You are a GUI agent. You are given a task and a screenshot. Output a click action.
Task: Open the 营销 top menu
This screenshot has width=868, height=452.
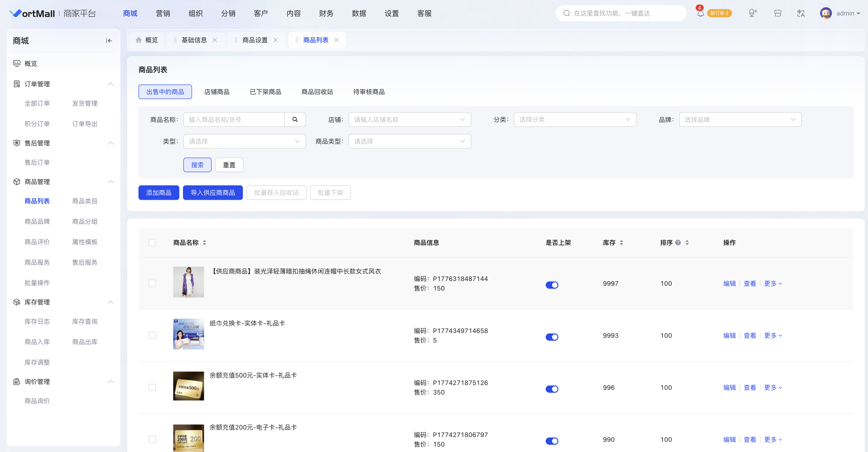[163, 13]
